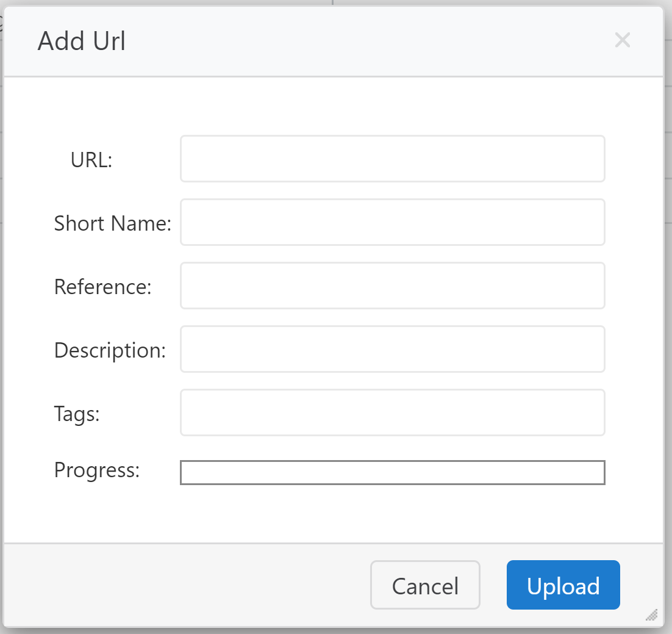This screenshot has width=672, height=634.
Task: Click the Progress bar
Action: coord(393,472)
